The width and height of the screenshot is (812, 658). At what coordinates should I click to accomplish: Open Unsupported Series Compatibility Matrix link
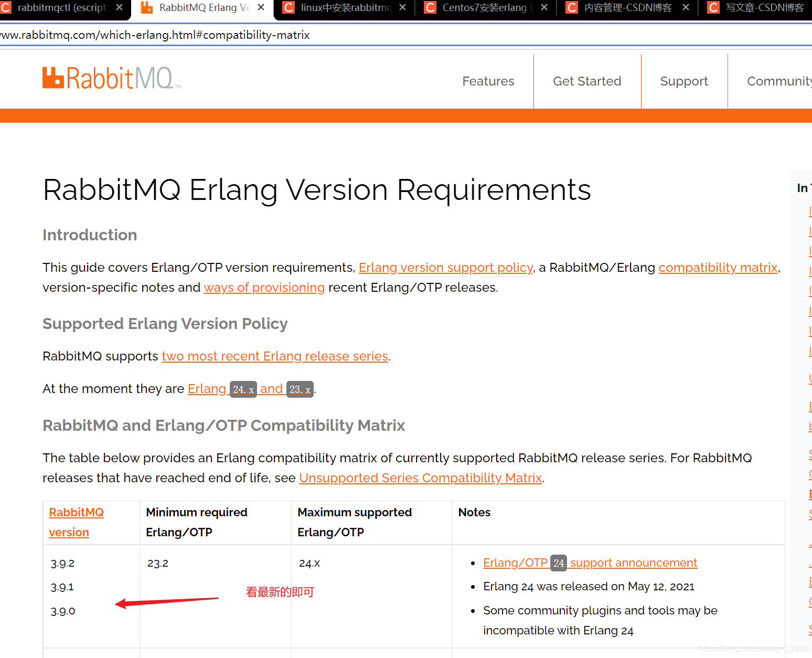(x=421, y=478)
